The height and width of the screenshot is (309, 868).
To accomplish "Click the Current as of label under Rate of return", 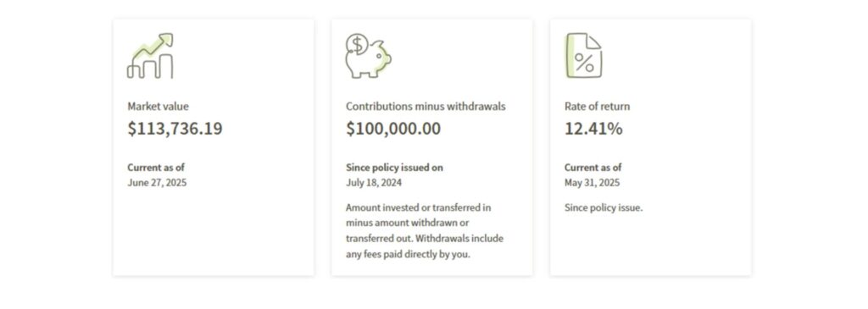I will 593,168.
